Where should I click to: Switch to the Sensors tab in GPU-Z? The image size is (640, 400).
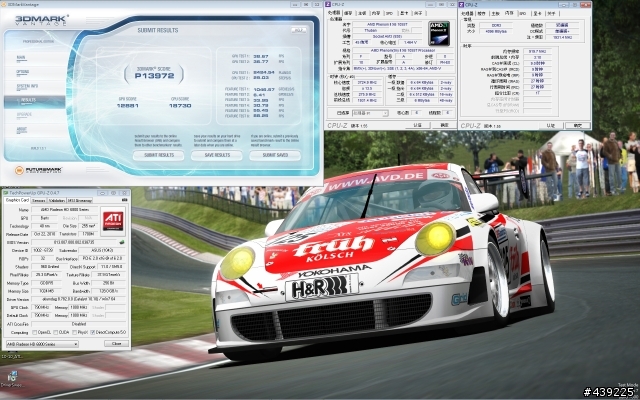[38, 200]
